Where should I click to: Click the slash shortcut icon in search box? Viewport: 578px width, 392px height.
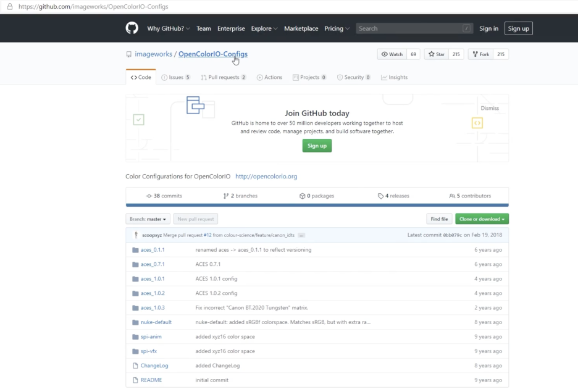pyautogui.click(x=466, y=28)
